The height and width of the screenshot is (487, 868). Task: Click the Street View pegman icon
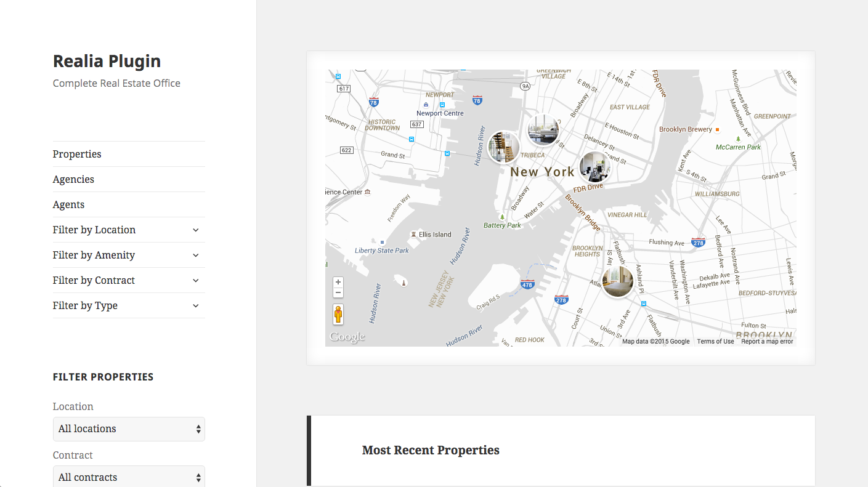point(338,314)
